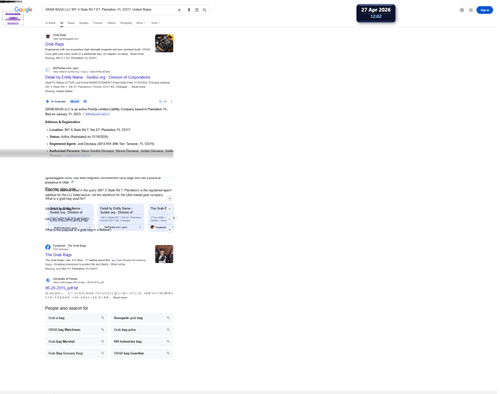
Task: Search for Grab bag Marshal suggestion
Action: [76, 341]
